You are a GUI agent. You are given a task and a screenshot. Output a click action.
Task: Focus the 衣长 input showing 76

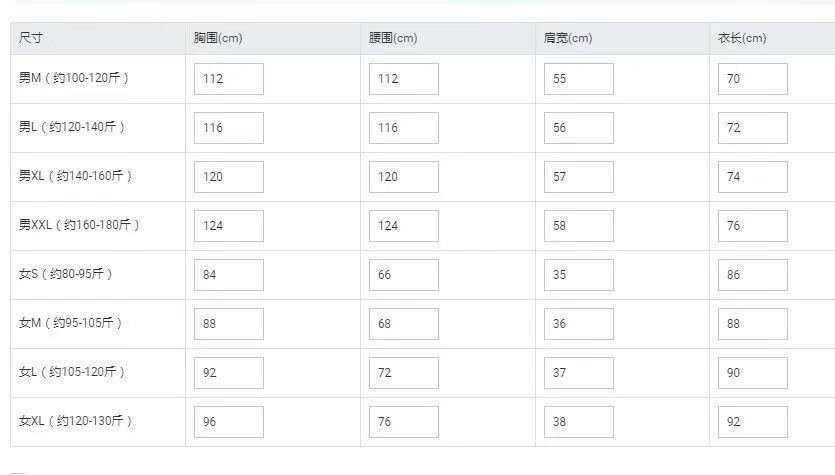[x=752, y=226]
